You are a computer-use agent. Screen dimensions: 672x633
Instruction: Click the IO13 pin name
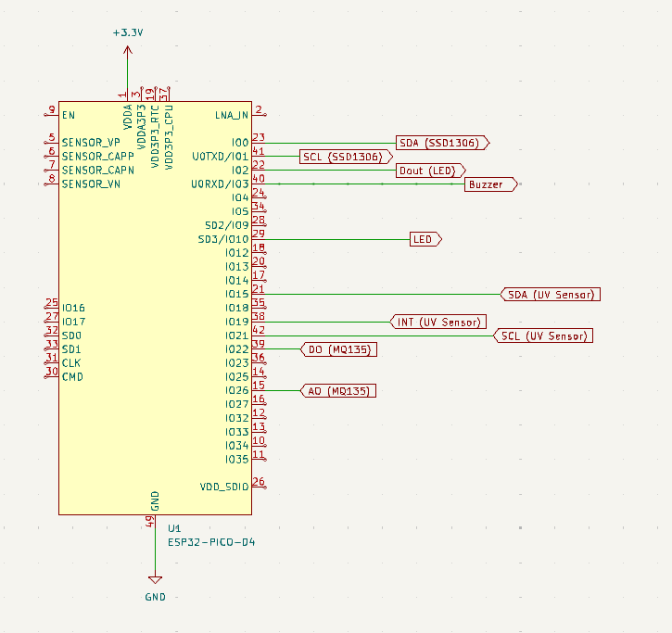237,267
